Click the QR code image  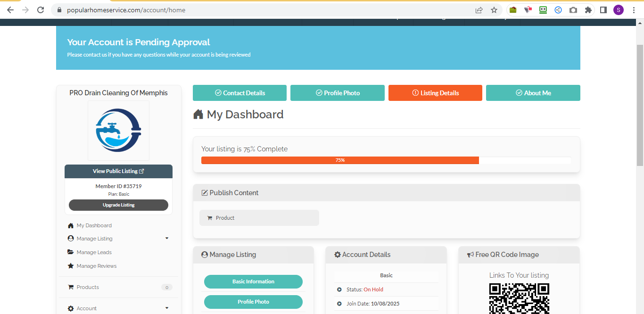(519, 298)
